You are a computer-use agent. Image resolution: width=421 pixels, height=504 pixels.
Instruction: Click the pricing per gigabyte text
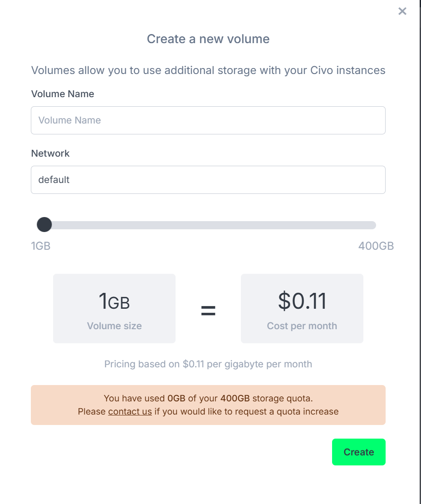208,364
